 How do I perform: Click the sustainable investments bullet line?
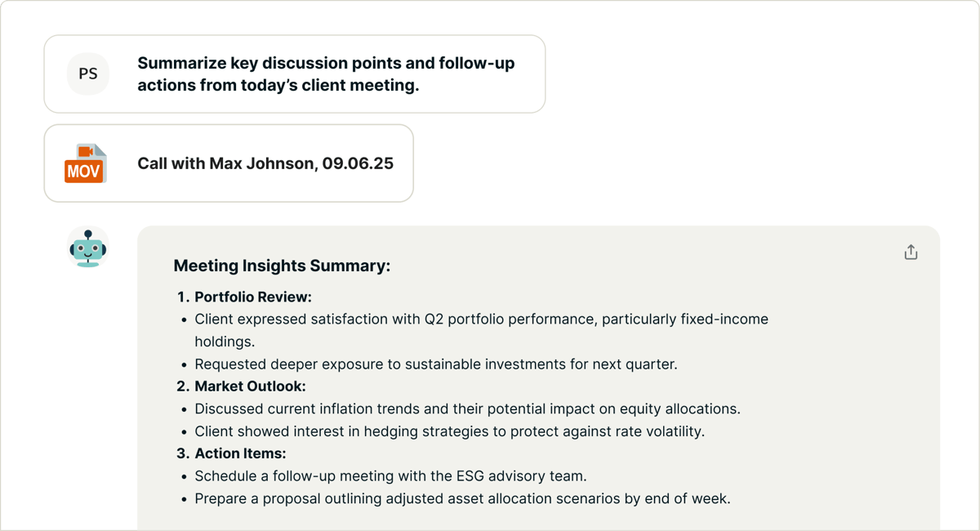435,364
